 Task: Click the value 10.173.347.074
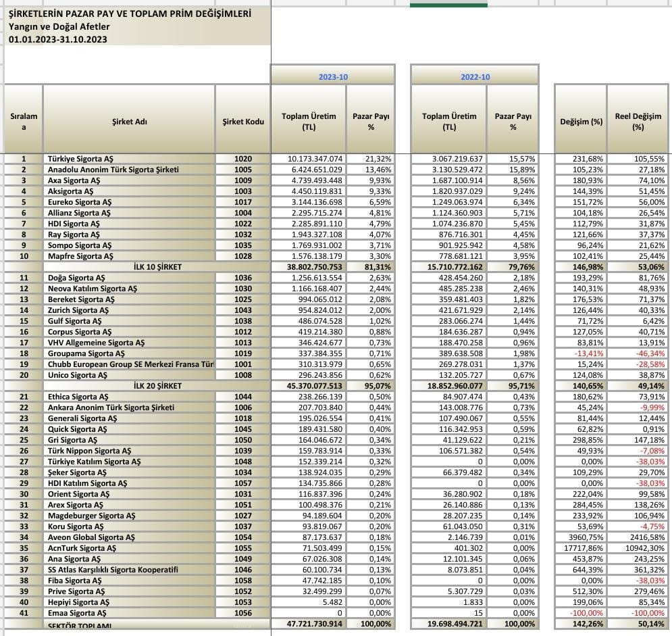[315, 159]
